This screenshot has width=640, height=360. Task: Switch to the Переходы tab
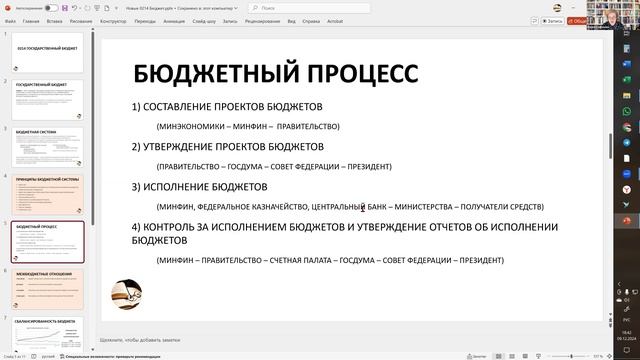pos(145,21)
